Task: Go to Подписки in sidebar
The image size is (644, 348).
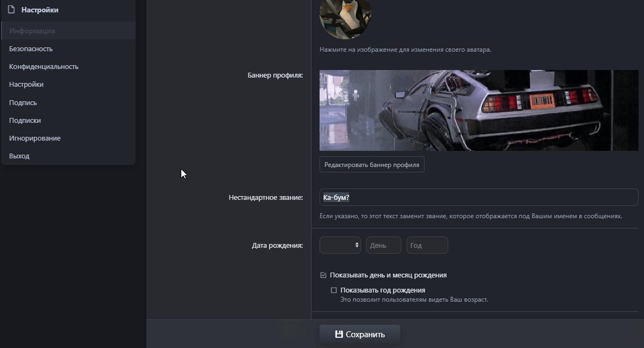Action: point(25,121)
